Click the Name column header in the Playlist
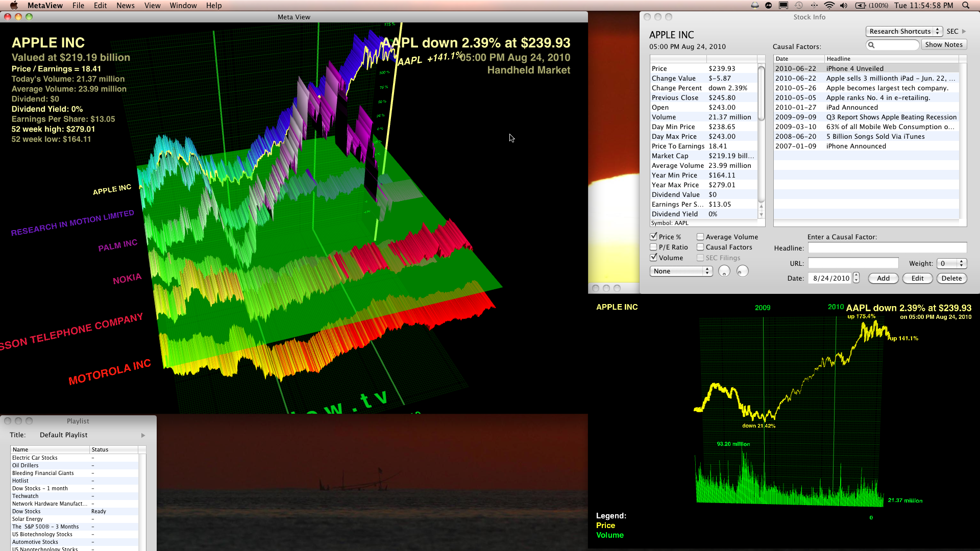This screenshot has height=551, width=980. 50,450
